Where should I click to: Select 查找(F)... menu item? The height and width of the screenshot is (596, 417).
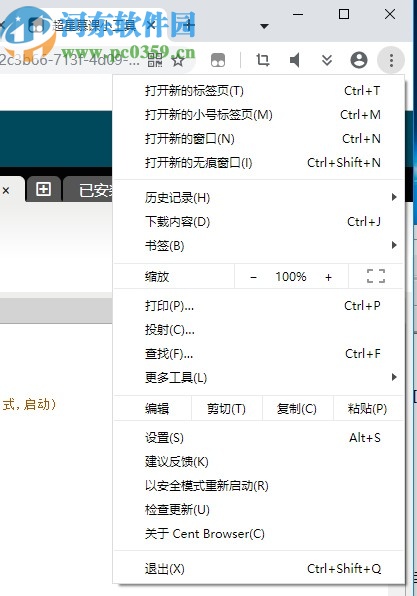[258, 353]
